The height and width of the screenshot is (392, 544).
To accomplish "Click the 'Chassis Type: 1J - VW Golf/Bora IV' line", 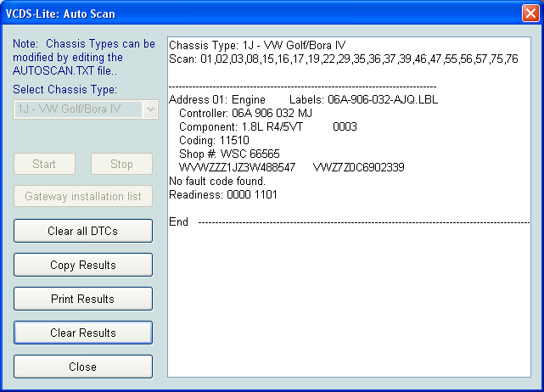I will click(x=257, y=46).
